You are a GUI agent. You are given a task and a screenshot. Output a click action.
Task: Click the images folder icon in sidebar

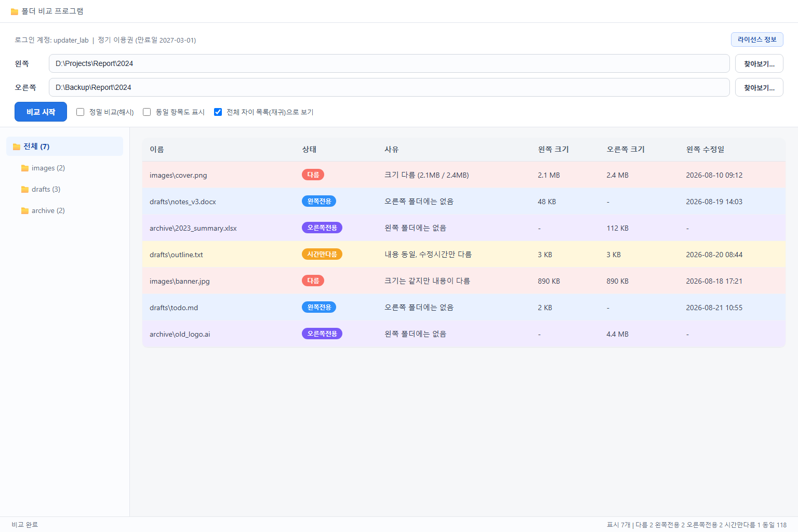[x=25, y=168]
